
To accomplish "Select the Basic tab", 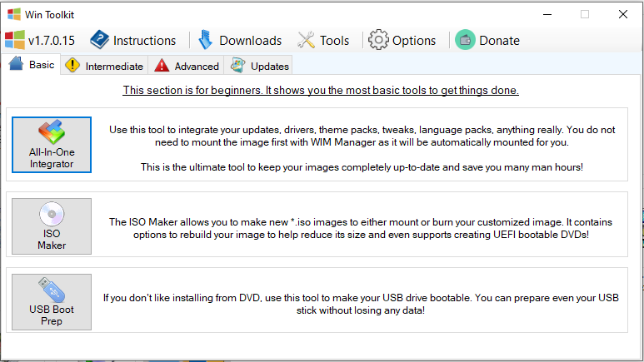I will [31, 64].
